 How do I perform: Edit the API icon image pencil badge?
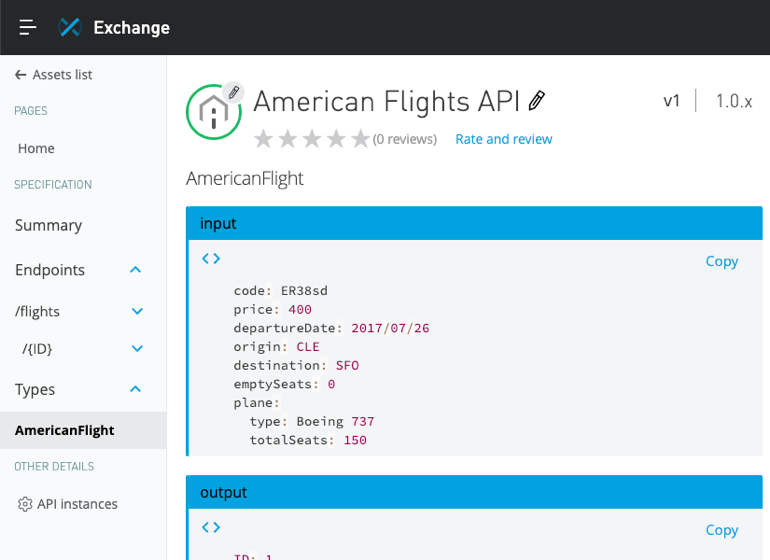pyautogui.click(x=234, y=92)
